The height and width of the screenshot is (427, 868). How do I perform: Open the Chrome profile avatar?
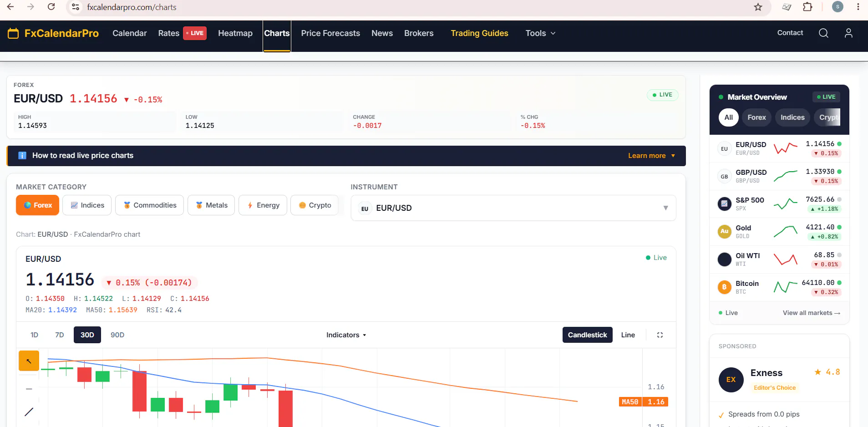click(x=838, y=7)
